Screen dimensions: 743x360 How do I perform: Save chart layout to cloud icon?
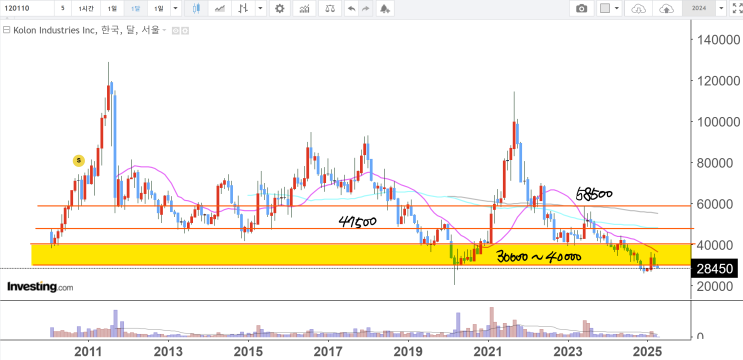(666, 9)
